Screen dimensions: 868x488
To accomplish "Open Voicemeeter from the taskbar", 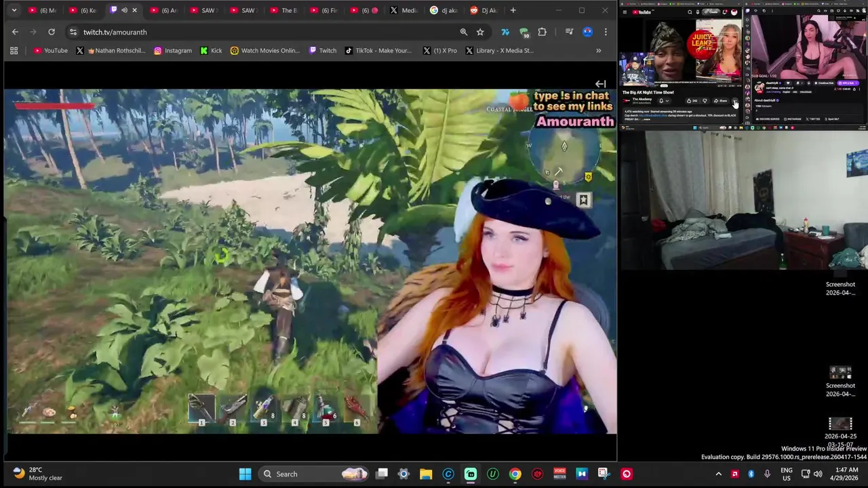I will pos(559,474).
